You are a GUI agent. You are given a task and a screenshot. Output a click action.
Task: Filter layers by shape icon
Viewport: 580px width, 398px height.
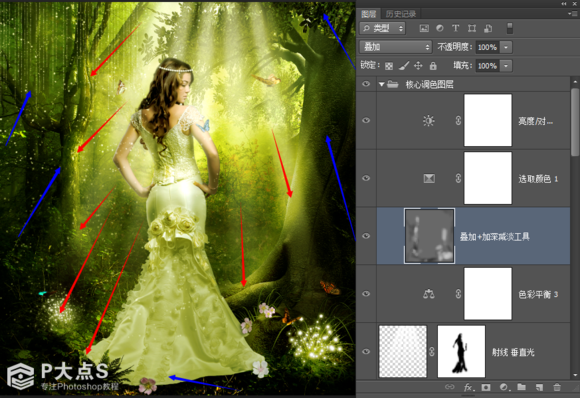(472, 28)
